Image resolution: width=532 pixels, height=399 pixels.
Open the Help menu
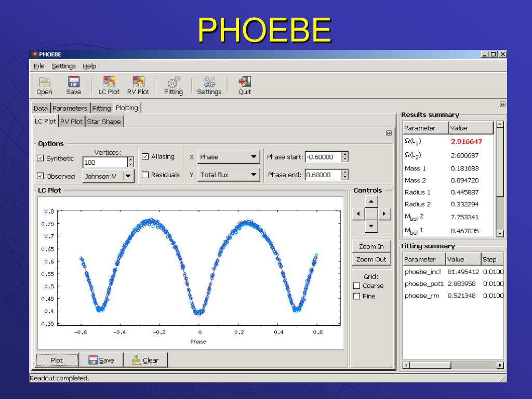(x=89, y=66)
